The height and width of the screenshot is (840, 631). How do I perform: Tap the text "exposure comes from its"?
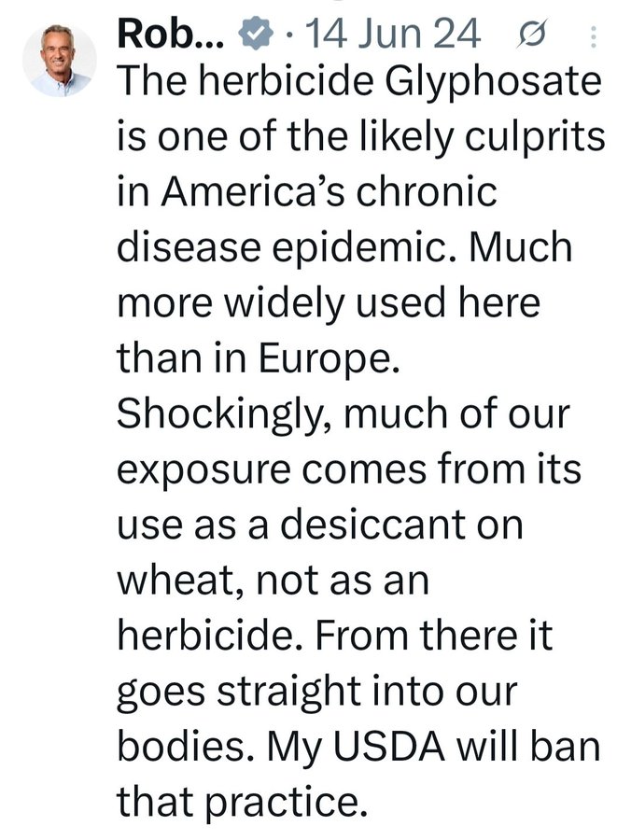(x=349, y=469)
